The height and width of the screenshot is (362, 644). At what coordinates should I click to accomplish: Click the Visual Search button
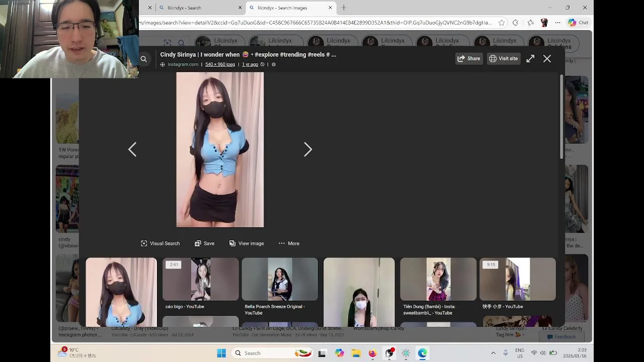(160, 243)
